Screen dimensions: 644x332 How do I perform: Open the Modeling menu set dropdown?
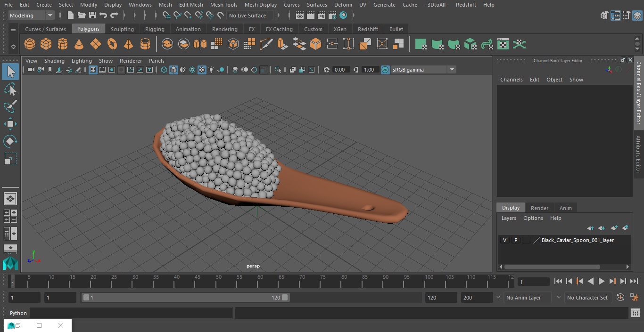click(x=32, y=16)
